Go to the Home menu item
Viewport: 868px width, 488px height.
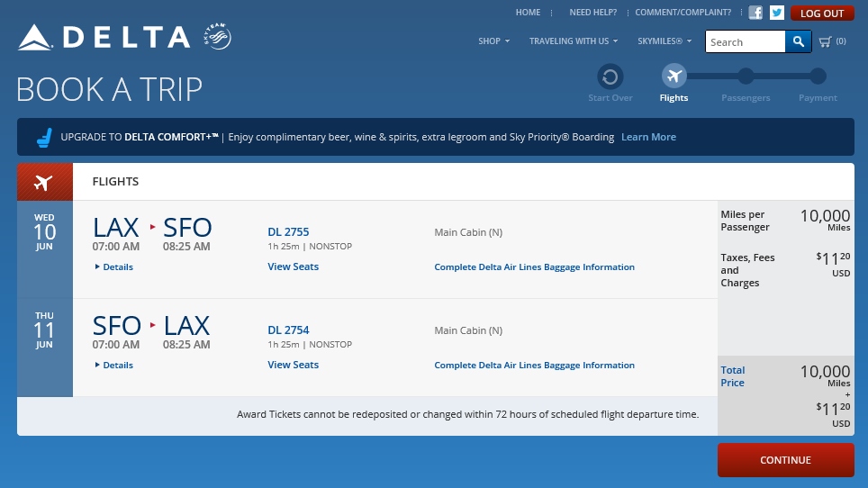[528, 13]
